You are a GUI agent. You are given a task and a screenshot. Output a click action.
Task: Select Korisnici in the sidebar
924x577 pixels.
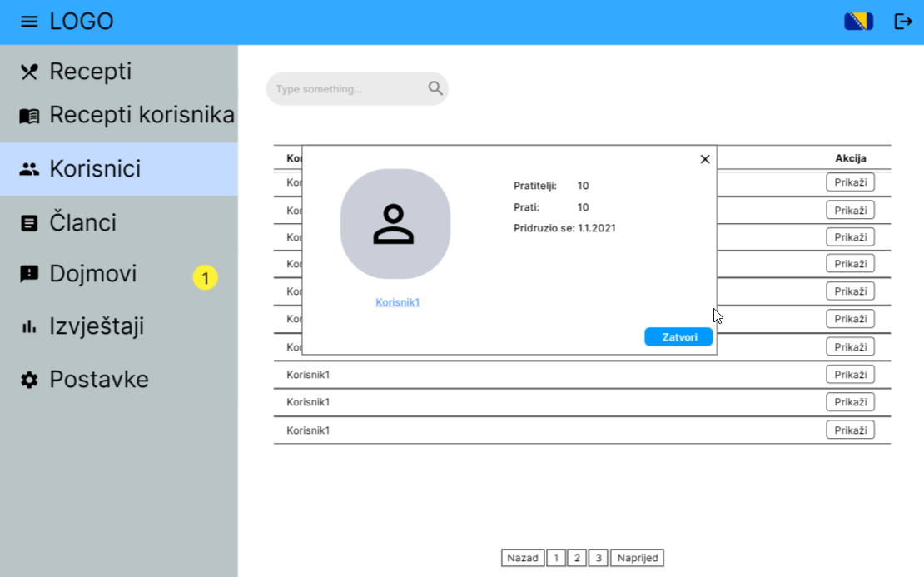pyautogui.click(x=94, y=169)
